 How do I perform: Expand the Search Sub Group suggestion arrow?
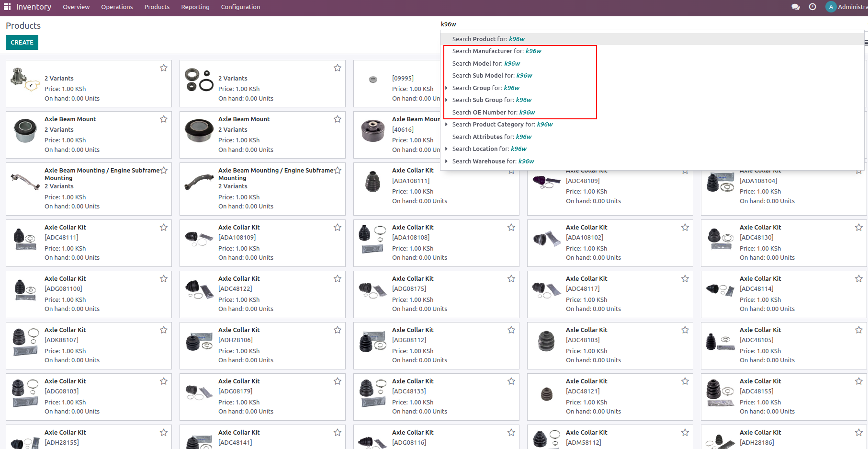[446, 100]
